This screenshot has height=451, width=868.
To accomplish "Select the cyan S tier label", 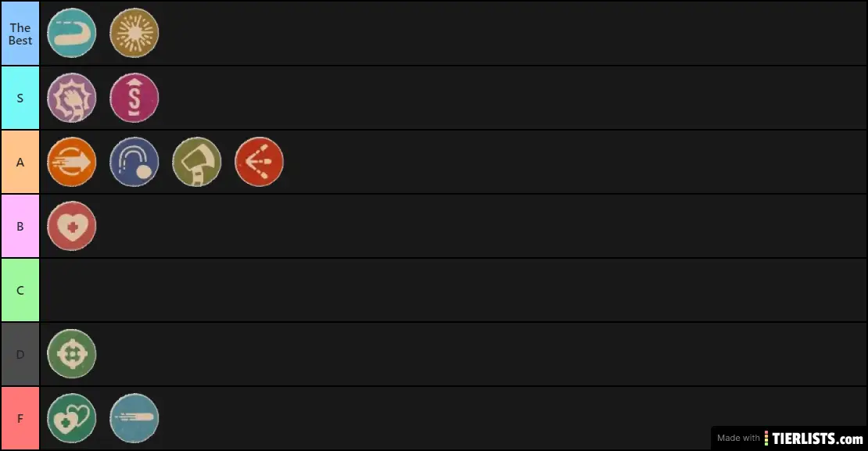I will tap(20, 98).
